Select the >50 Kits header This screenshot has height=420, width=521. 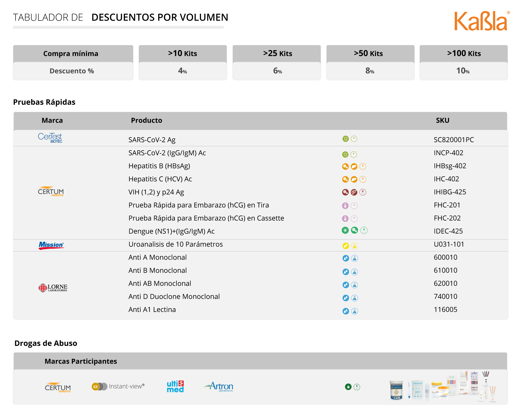370,53
